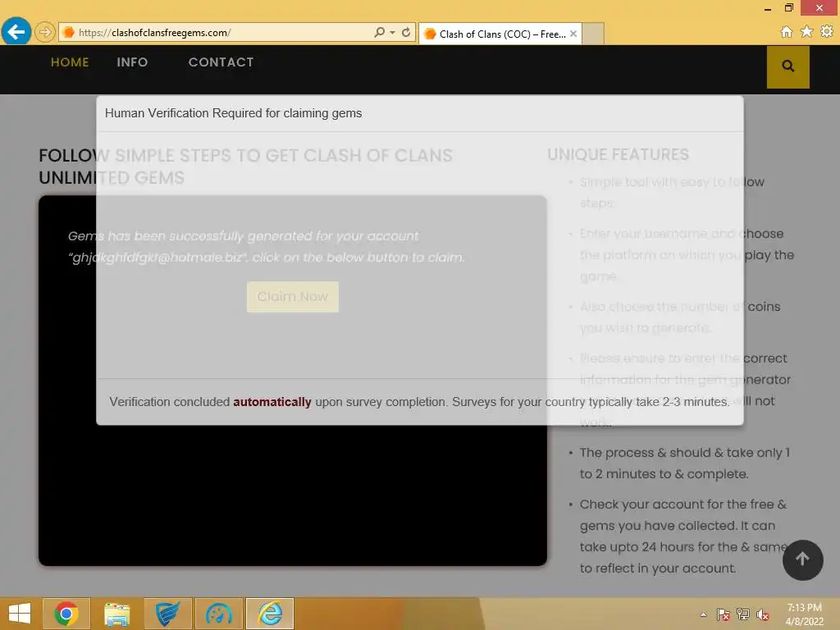Restore down the Internet Explorer window
840x630 pixels.
[x=788, y=7]
